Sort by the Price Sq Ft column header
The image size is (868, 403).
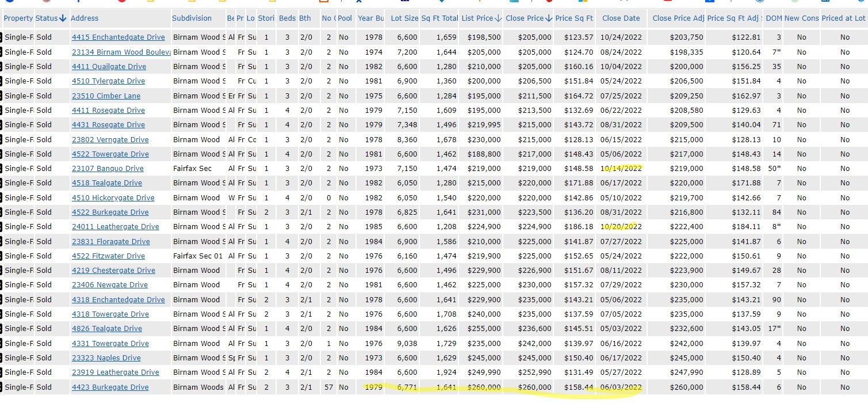pyautogui.click(x=573, y=18)
